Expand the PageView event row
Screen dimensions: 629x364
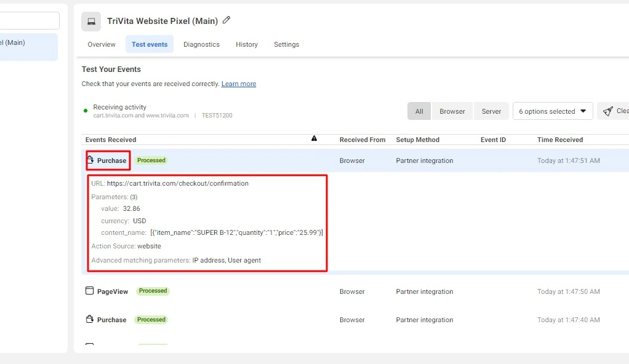point(355,291)
